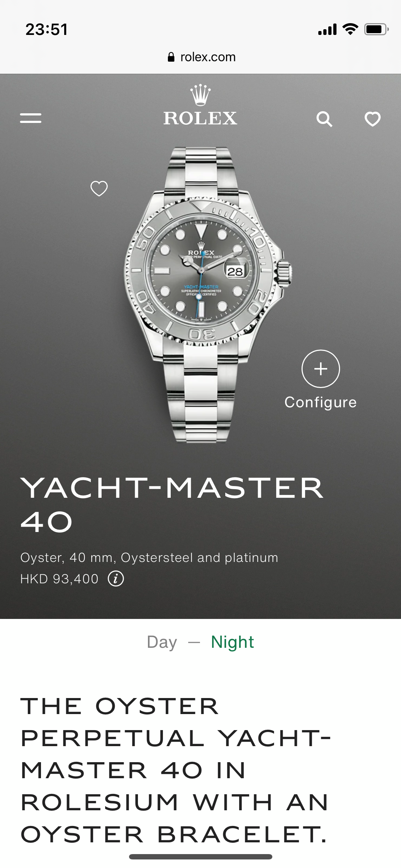
Task: Tap the Yacht-Master 40 title
Action: [x=172, y=505]
